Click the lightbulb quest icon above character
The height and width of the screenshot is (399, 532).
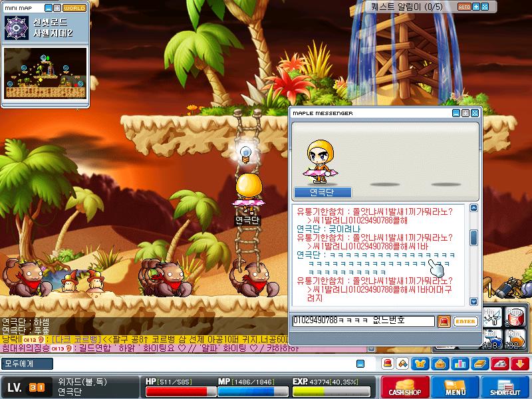click(245, 154)
